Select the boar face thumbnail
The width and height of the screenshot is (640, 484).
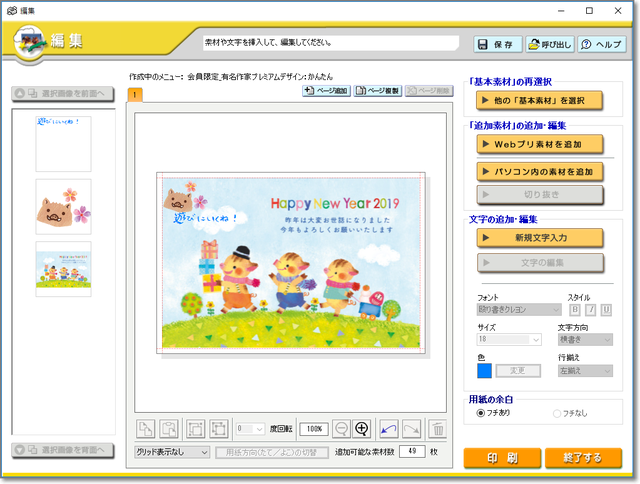coord(63,207)
